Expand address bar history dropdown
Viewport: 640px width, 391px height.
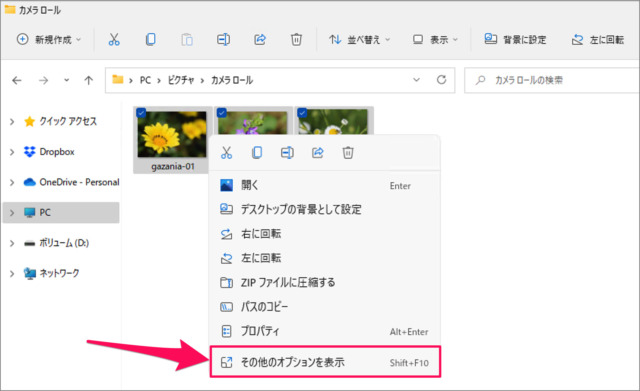[416, 80]
